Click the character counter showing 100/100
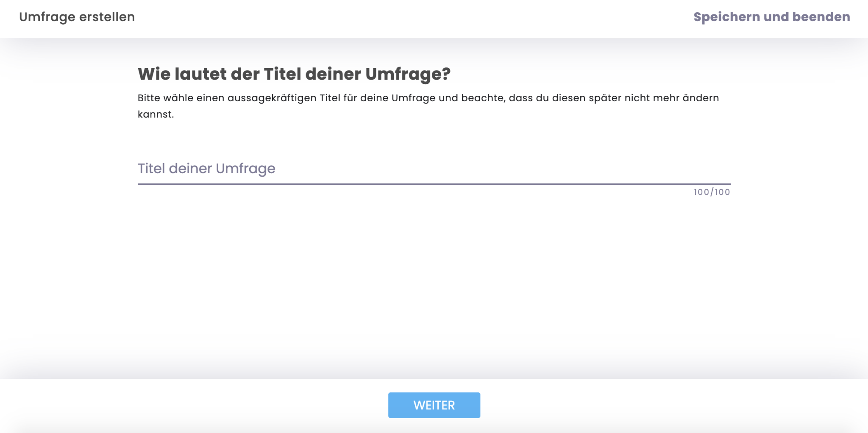The width and height of the screenshot is (868, 433). click(711, 192)
